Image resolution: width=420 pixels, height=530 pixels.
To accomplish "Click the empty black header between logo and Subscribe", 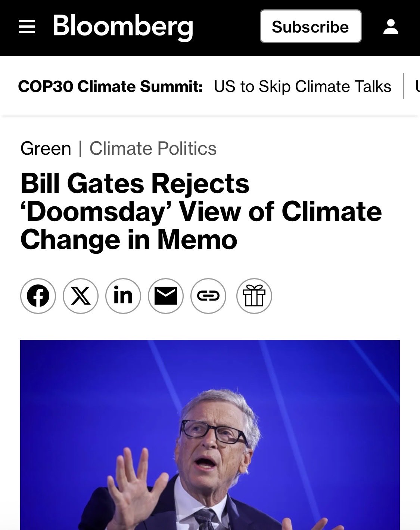I will tap(227, 27).
